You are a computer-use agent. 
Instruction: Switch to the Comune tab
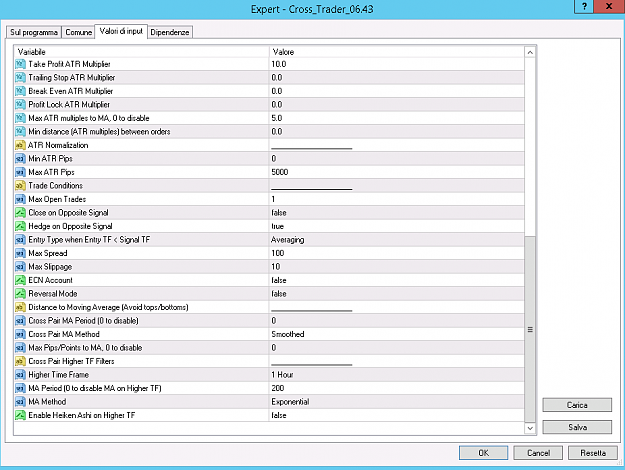[79, 32]
